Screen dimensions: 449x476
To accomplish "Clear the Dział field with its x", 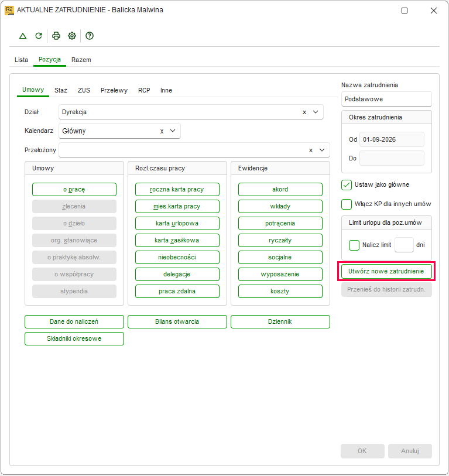I will click(304, 112).
